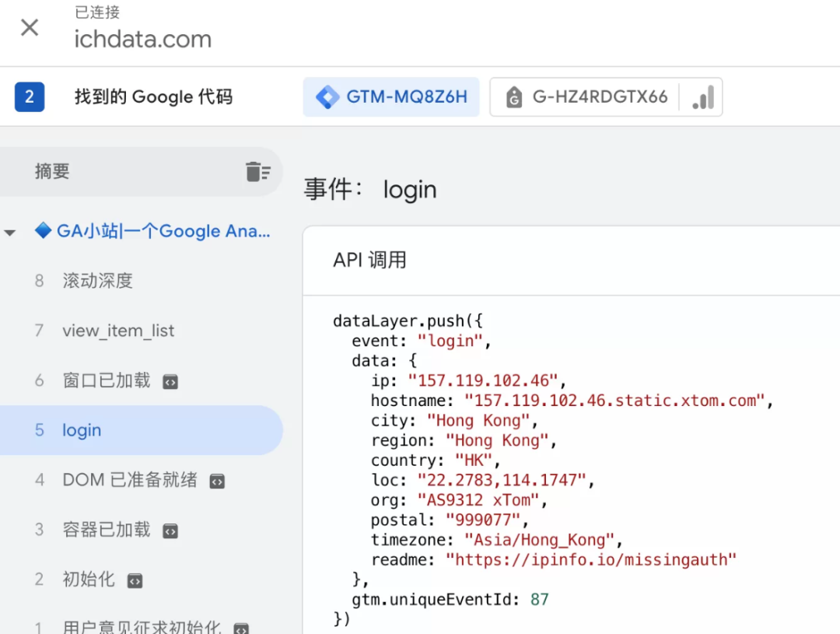Click the code icon next to 容器已加载
This screenshot has height=634, width=840.
tap(170, 531)
